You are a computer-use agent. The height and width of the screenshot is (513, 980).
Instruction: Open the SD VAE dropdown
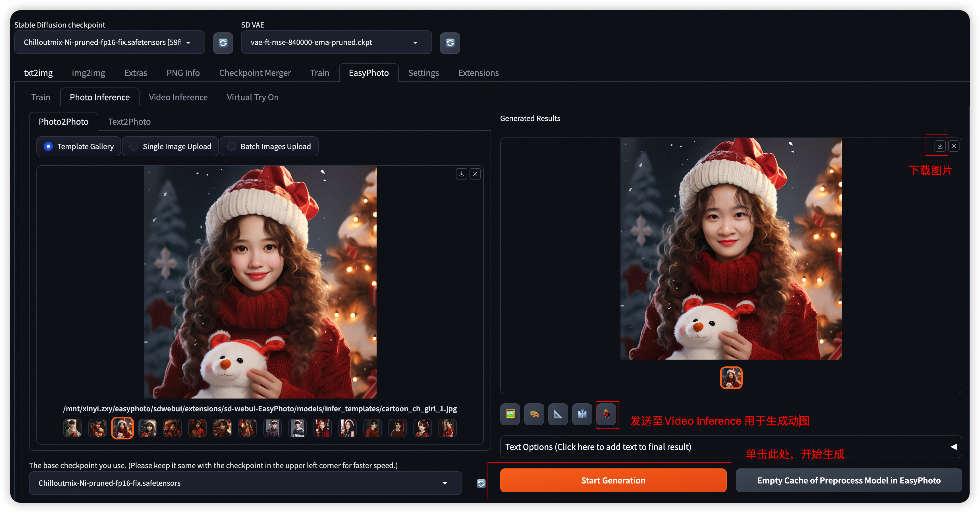[x=336, y=43]
